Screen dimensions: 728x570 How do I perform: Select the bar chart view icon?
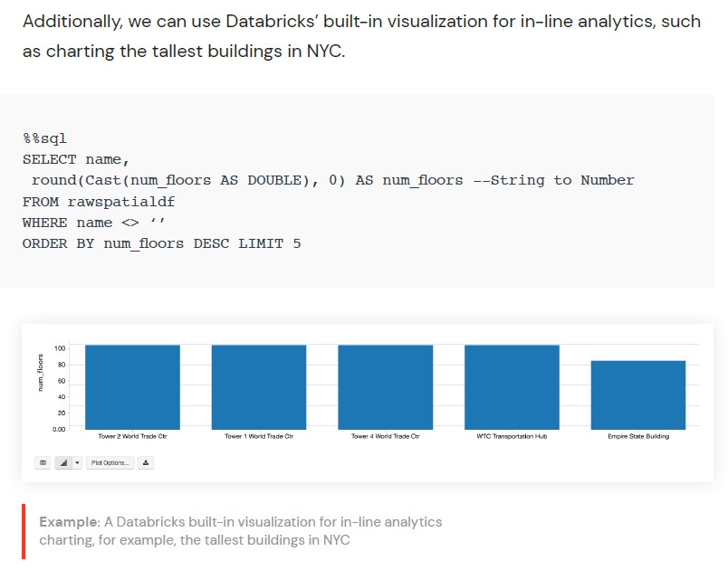tap(63, 462)
